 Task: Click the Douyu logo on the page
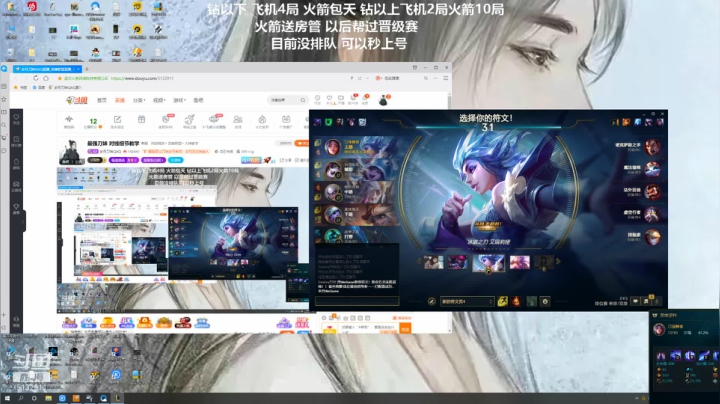click(x=77, y=100)
